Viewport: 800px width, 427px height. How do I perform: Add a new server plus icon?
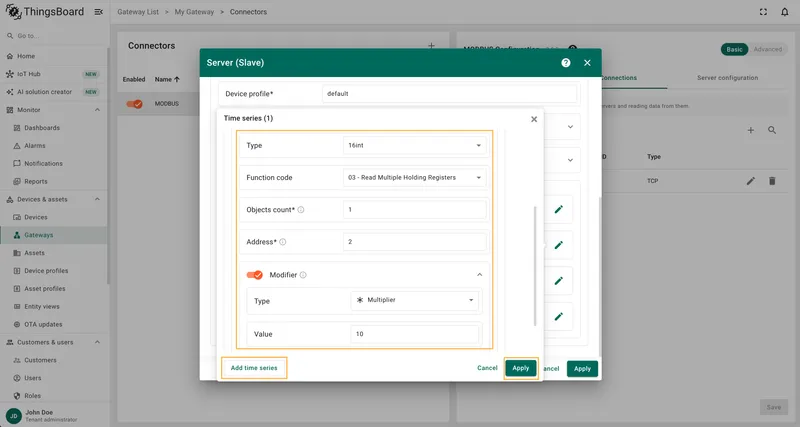[751, 131]
